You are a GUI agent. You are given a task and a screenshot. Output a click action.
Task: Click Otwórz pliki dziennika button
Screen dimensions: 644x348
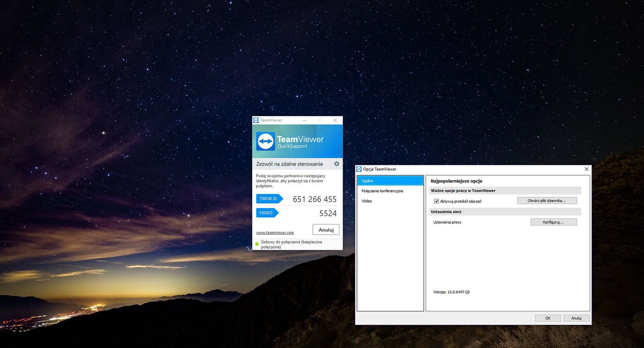coord(547,201)
